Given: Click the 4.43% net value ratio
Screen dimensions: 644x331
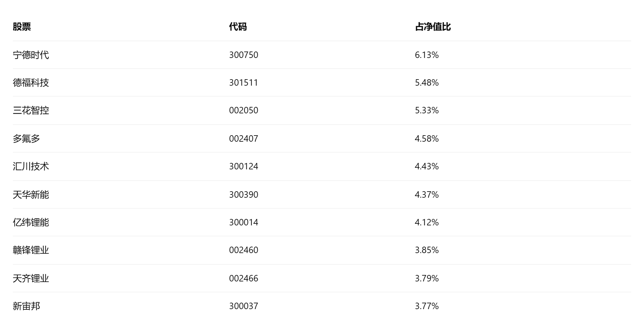Looking at the screenshot, I should click(x=427, y=166).
